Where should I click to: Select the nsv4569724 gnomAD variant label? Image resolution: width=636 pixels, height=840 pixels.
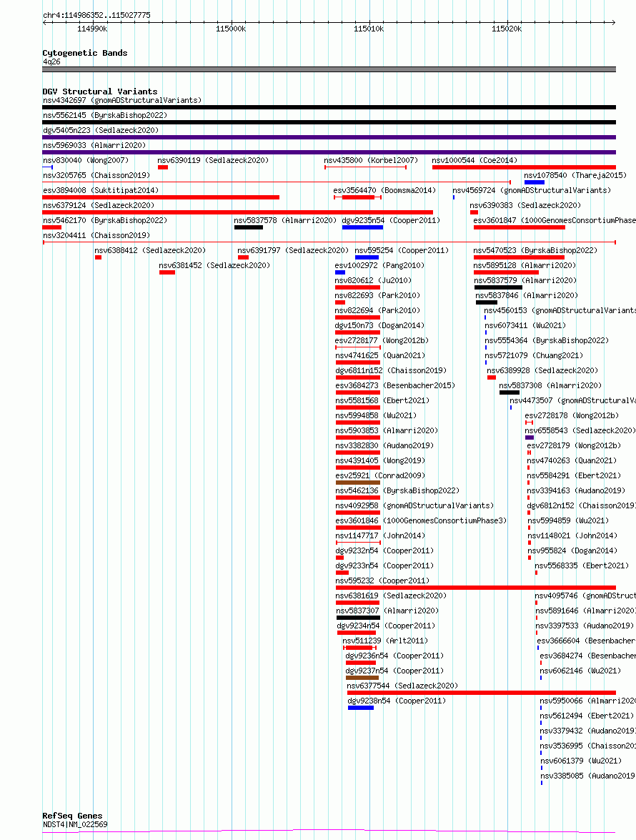click(532, 190)
